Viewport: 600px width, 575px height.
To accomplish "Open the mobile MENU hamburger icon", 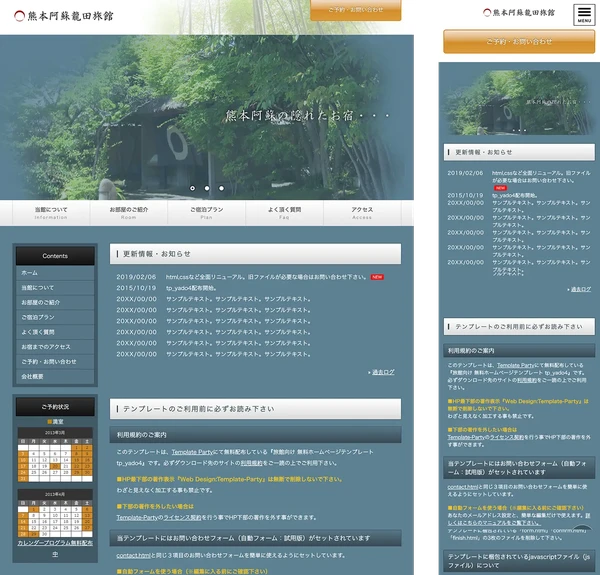I will point(584,14).
